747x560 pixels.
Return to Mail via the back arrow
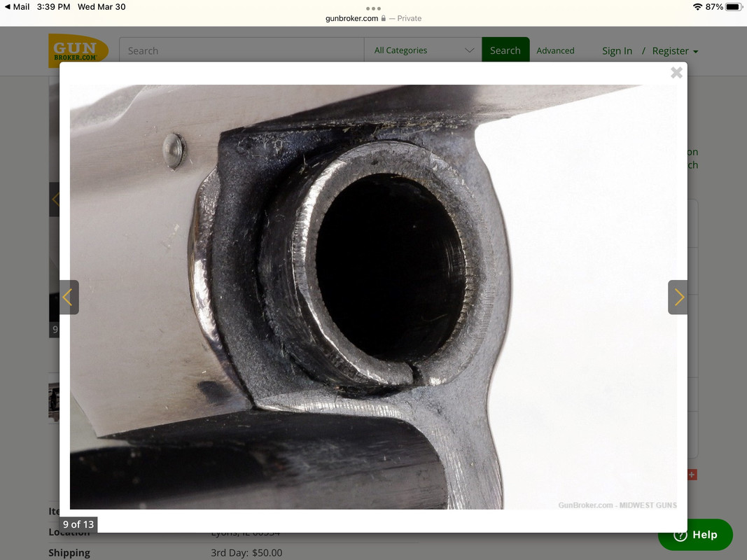tap(17, 7)
